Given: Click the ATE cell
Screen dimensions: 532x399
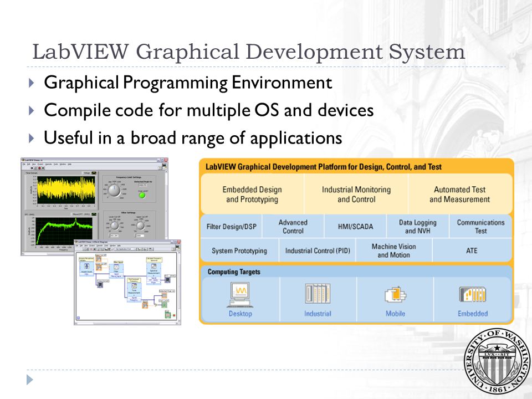Looking at the screenshot, I should click(x=472, y=250).
